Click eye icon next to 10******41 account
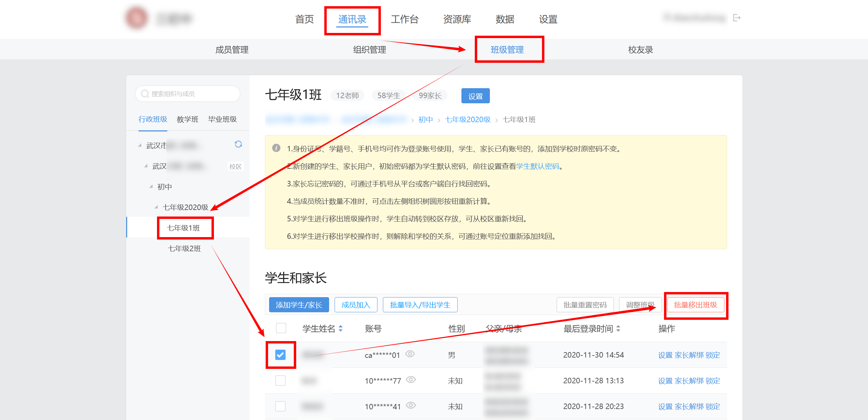868x420 pixels. (411, 405)
